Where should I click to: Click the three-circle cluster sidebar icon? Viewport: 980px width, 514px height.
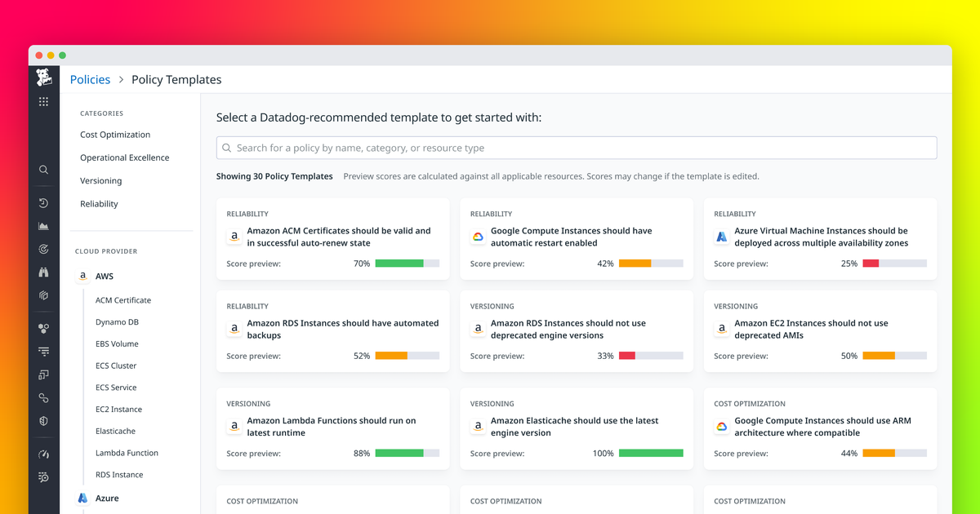(44, 328)
